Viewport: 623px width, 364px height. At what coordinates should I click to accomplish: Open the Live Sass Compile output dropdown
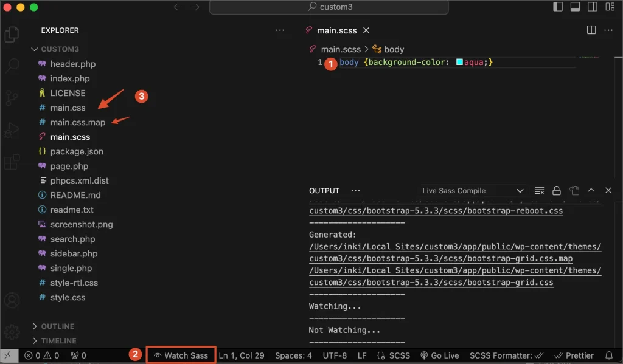[x=473, y=191]
